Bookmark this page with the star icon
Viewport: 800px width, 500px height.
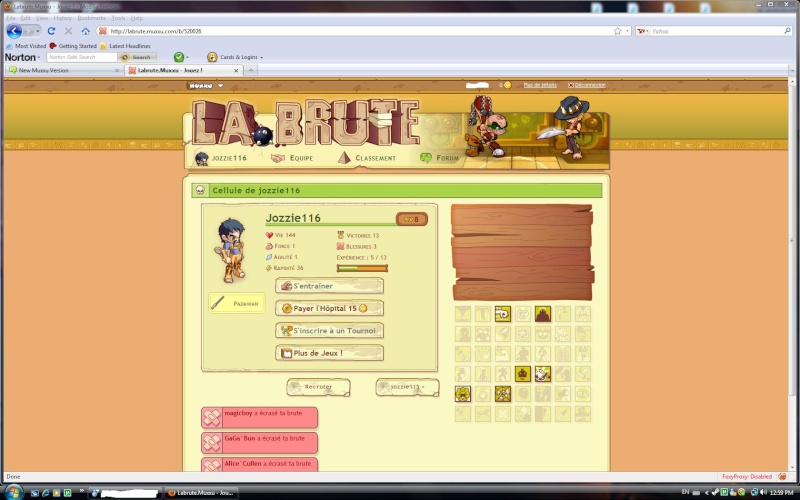point(617,31)
